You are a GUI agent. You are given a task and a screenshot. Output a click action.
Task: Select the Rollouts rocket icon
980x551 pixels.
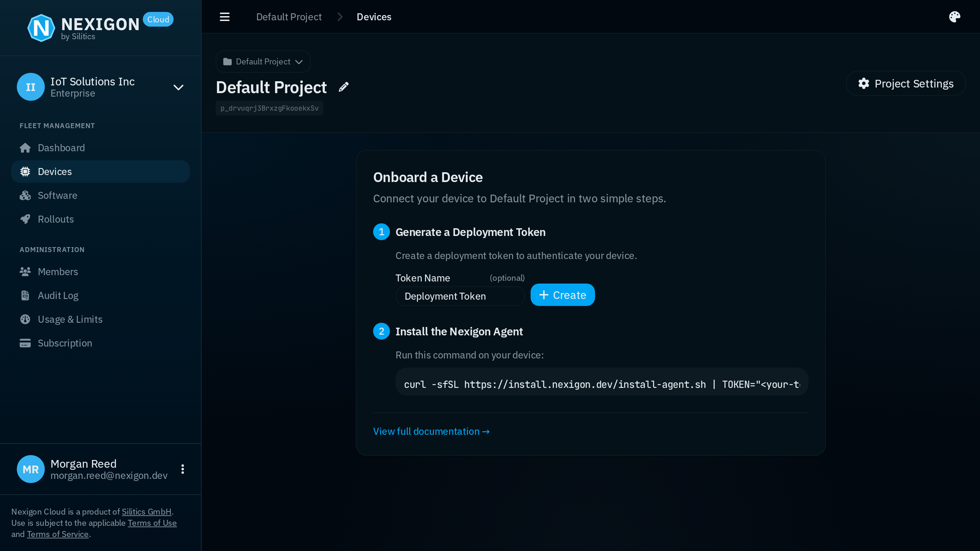coord(25,219)
